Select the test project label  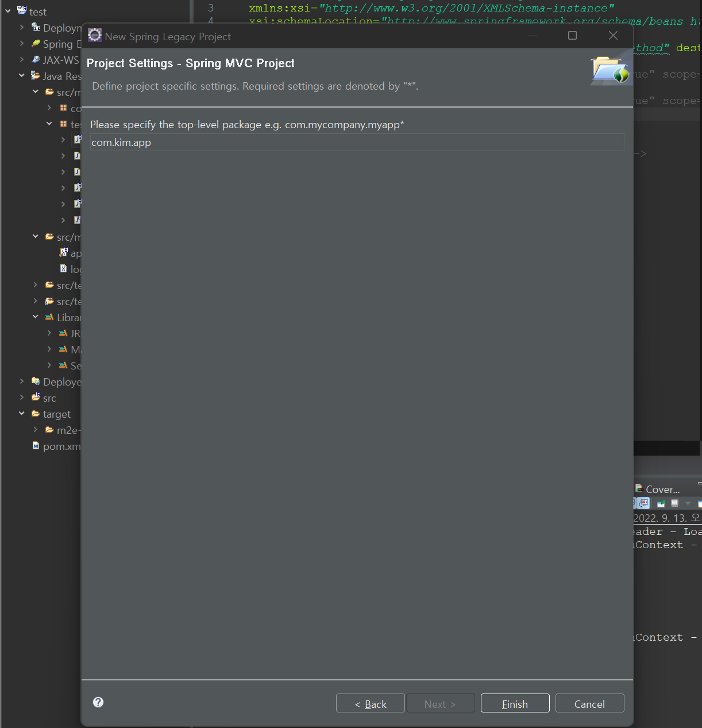tap(38, 11)
